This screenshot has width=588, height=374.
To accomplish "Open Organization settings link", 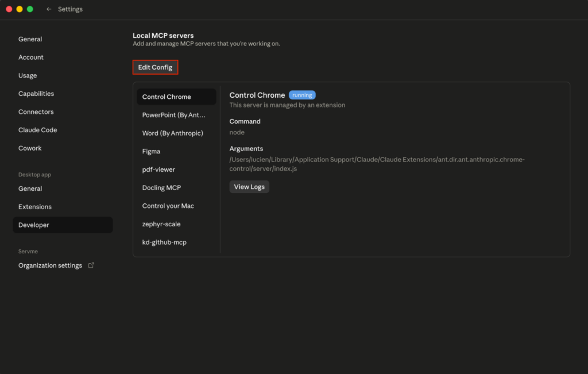I will click(x=51, y=265).
